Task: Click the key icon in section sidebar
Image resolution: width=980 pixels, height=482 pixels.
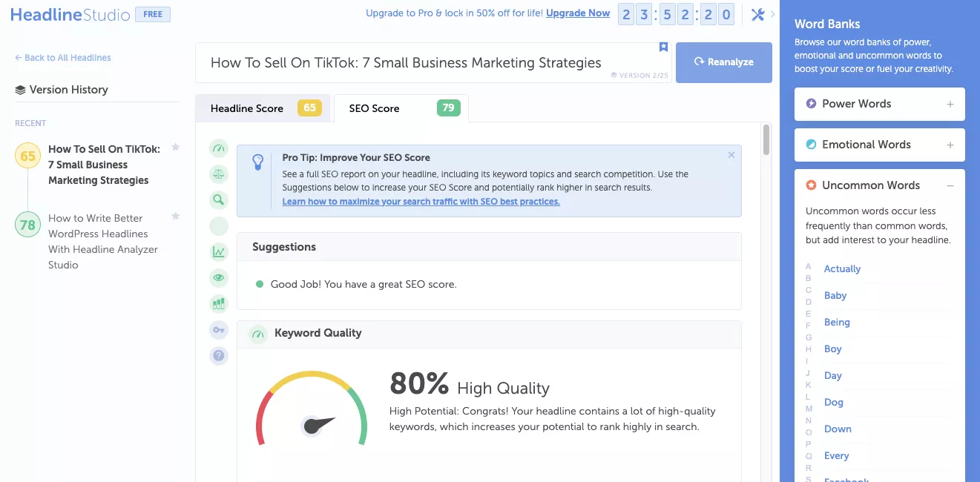Action: point(218,330)
